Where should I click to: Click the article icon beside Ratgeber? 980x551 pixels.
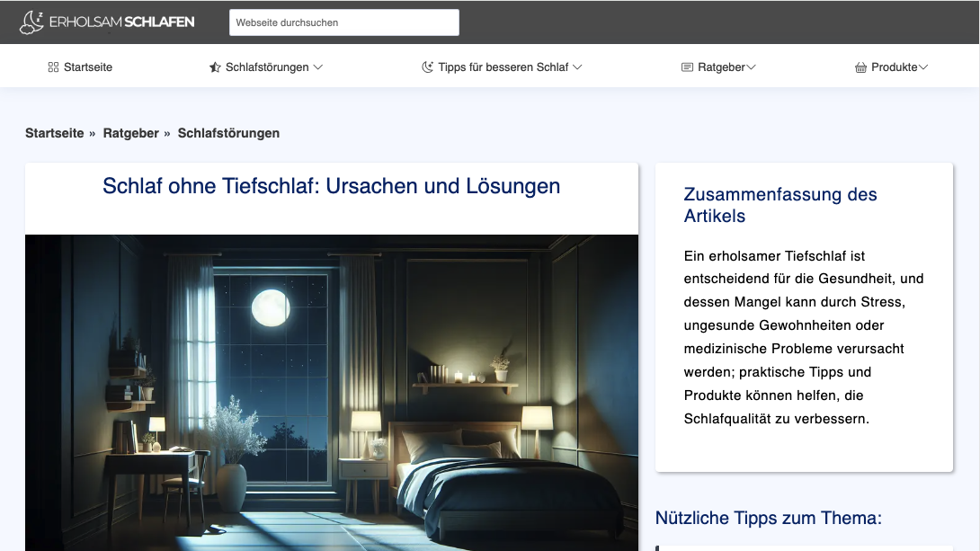point(687,67)
